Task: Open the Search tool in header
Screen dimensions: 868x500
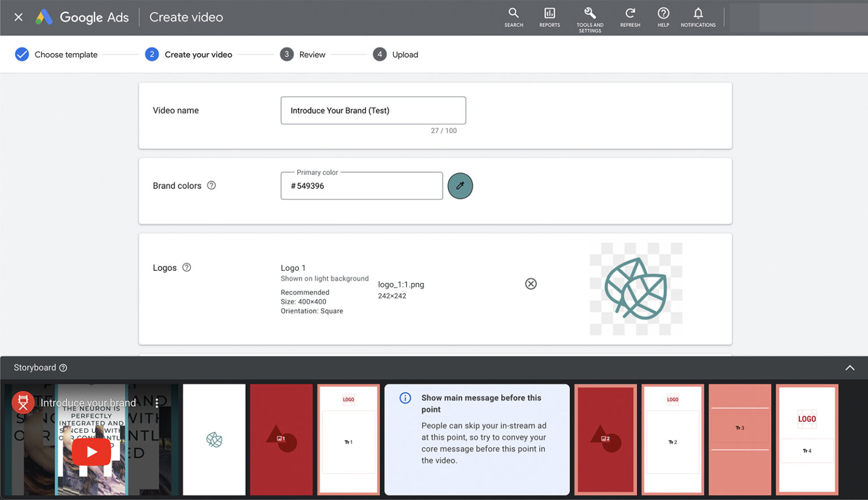Action: click(513, 17)
